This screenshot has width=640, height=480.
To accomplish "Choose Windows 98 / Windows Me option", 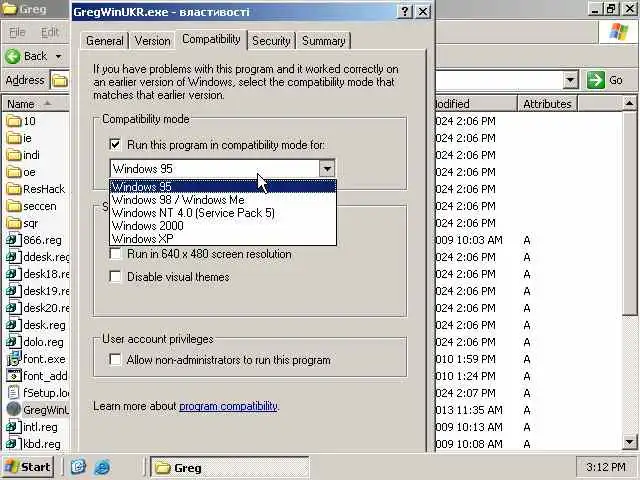I will (x=223, y=200).
